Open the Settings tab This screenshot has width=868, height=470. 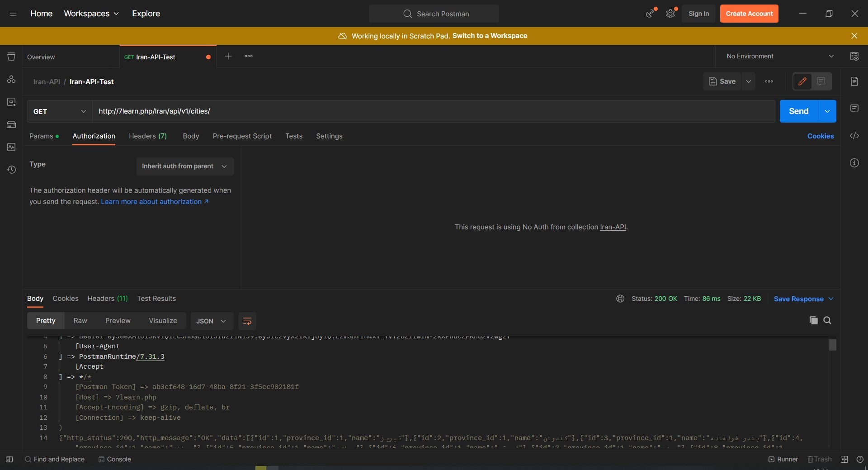(x=329, y=136)
